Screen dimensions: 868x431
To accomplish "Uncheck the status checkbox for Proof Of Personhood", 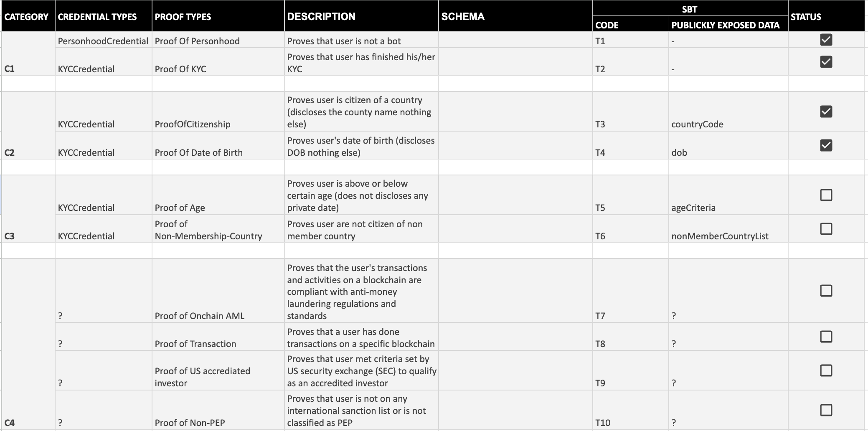I will pyautogui.click(x=826, y=40).
